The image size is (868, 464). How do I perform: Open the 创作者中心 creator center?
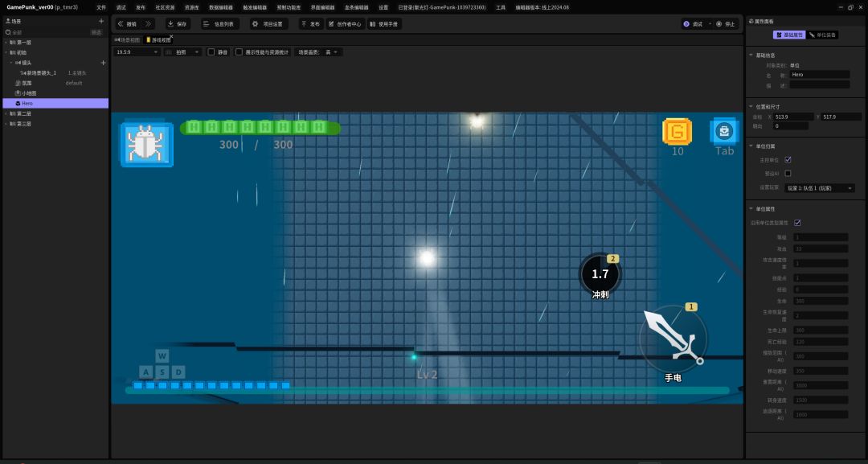click(345, 24)
